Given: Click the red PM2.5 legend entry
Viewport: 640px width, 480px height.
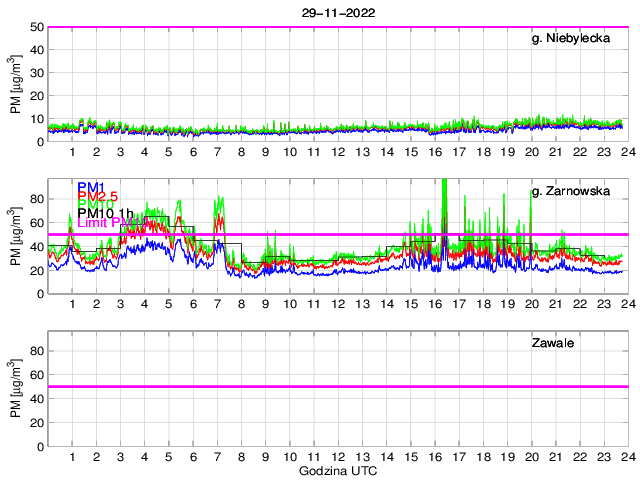Looking at the screenshot, I should tap(98, 196).
